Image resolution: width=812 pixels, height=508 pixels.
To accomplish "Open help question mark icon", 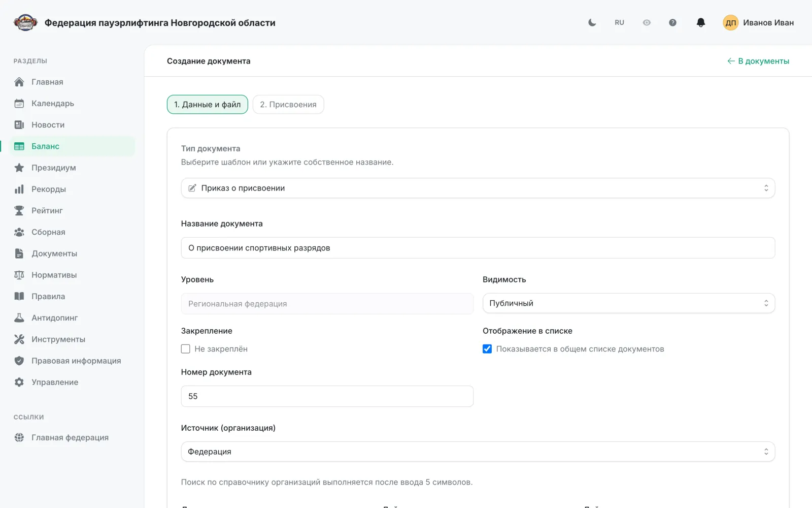I will [x=672, y=22].
